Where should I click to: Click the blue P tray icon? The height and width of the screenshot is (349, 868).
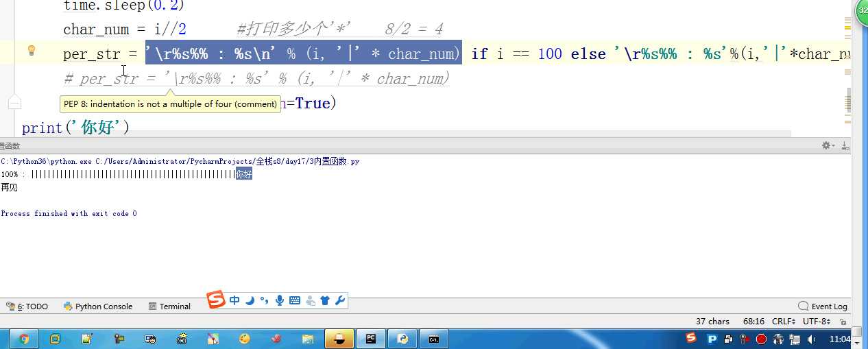712,339
